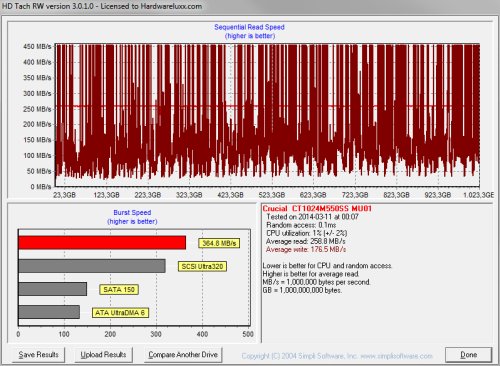Open Compare Another Drive
Image resolution: width=500 pixels, height=366 pixels.
[183, 355]
